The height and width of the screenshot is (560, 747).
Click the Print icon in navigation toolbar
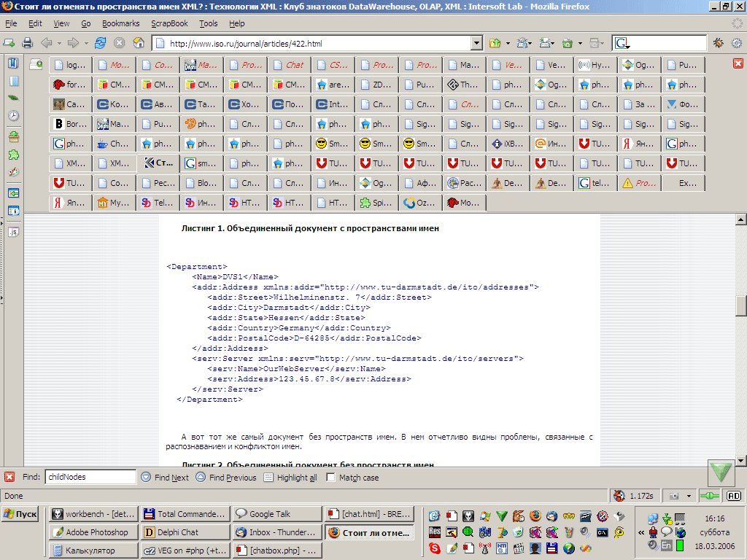click(x=27, y=43)
